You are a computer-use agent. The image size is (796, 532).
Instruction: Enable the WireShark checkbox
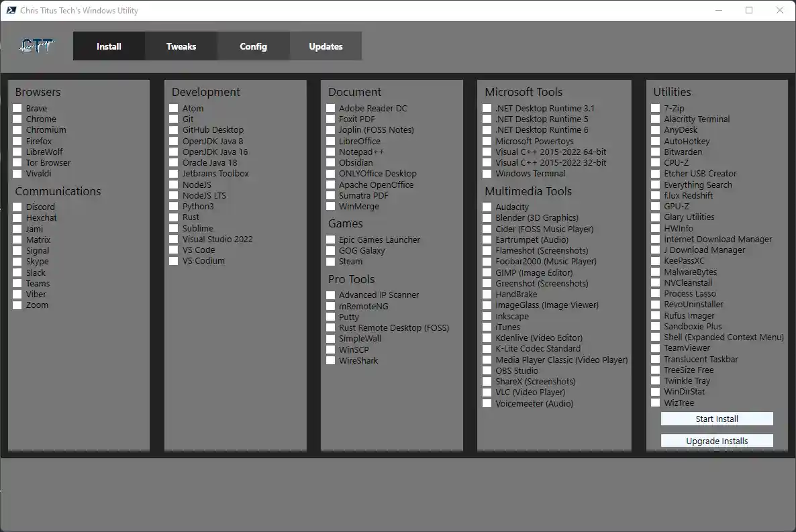coord(331,361)
